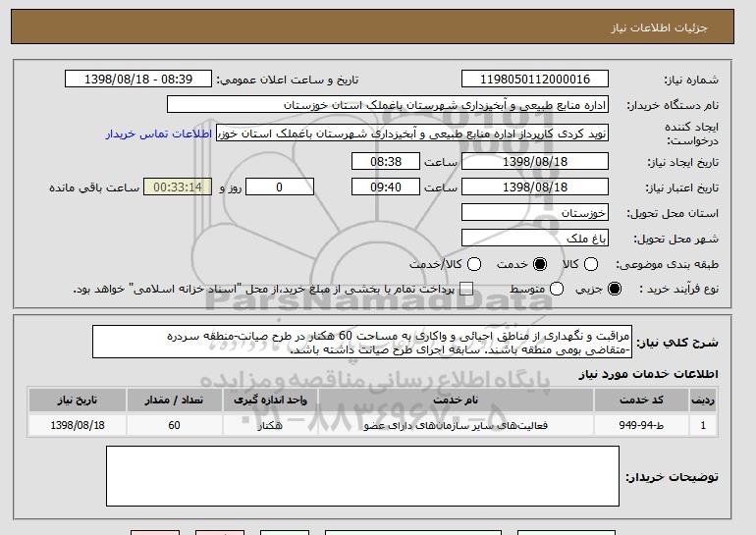Click the remaining days field showing 0
Screen dimensions: 756x535
tap(280, 187)
